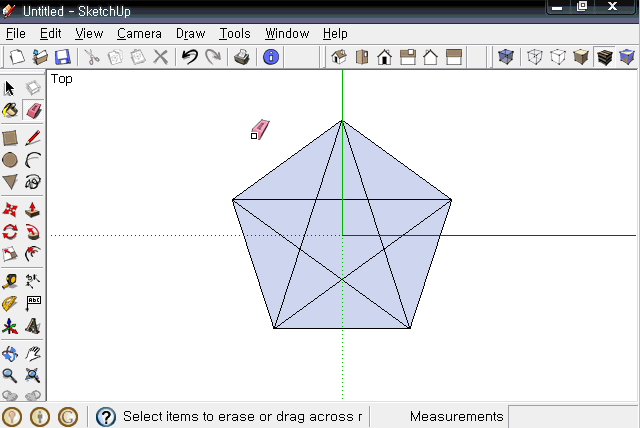Select the Tape Measure tool

pos(10,282)
